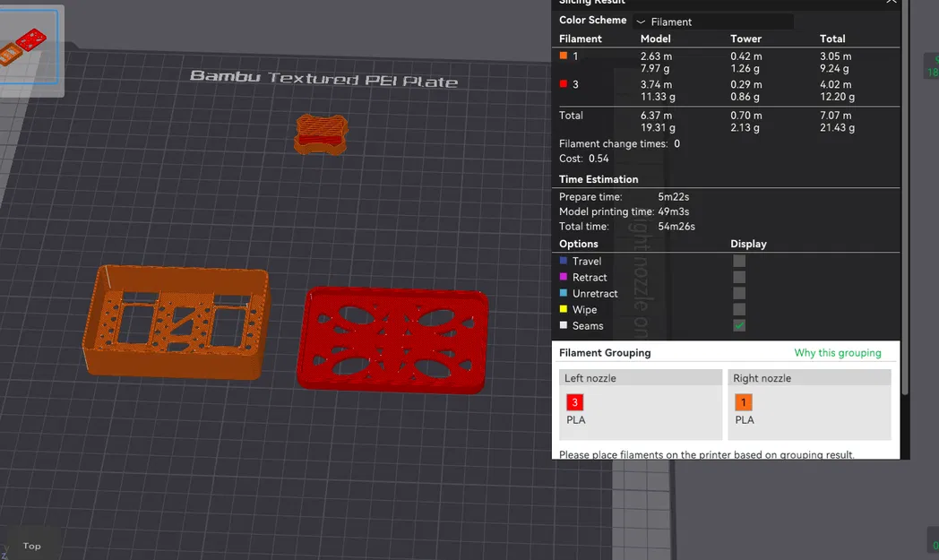Click the Time Estimation heading
Image resolution: width=939 pixels, height=560 pixels.
coord(599,179)
